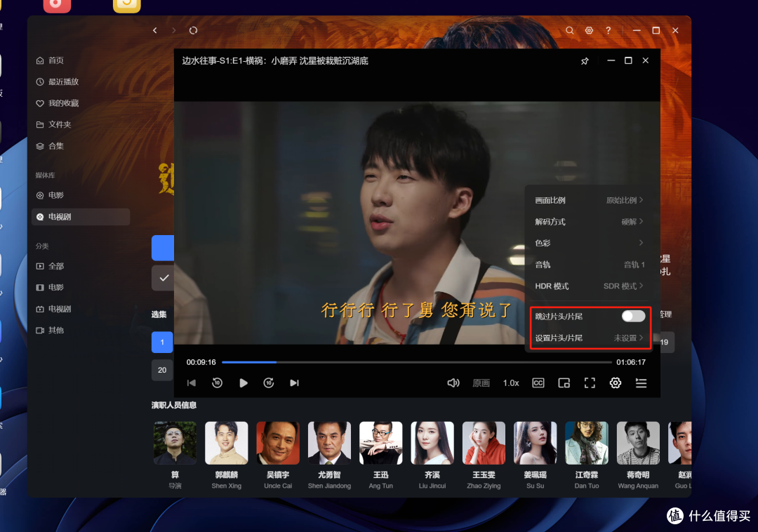Open cast photo of 郭麒麟
The height and width of the screenshot is (532, 758).
tap(226, 443)
